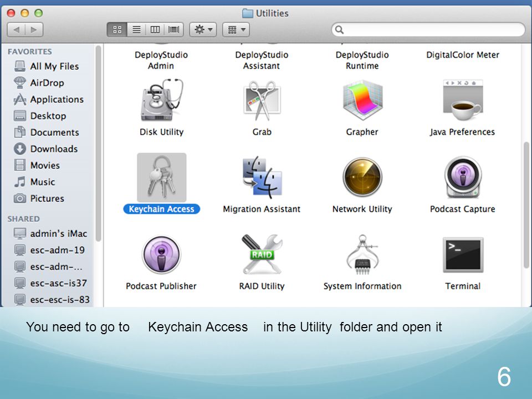Select the Java Preferences coffee cup icon

[x=463, y=100]
